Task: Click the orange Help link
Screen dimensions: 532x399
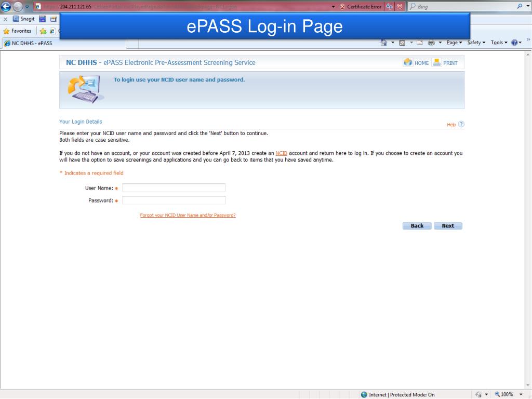Action: coord(451,125)
